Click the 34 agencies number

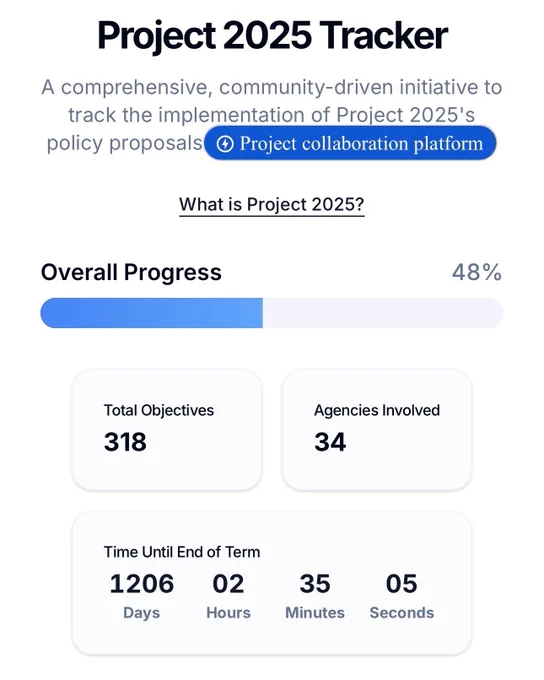coord(330,442)
